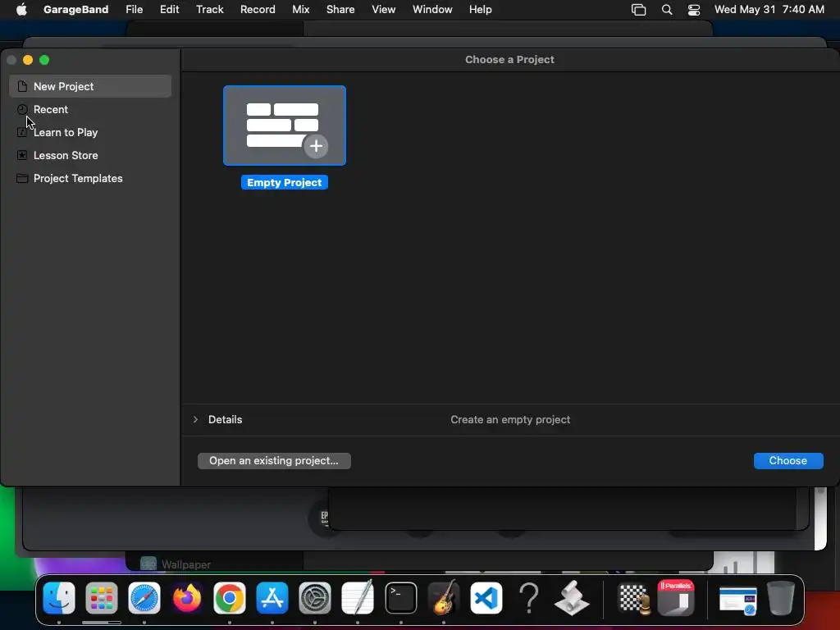840x630 pixels.
Task: Open the Record menu
Action: click(x=258, y=9)
